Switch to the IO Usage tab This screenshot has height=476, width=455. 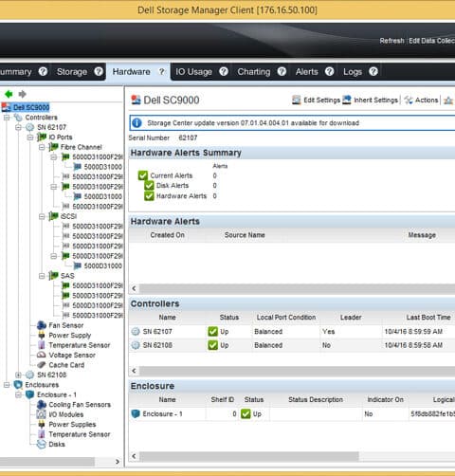193,72
